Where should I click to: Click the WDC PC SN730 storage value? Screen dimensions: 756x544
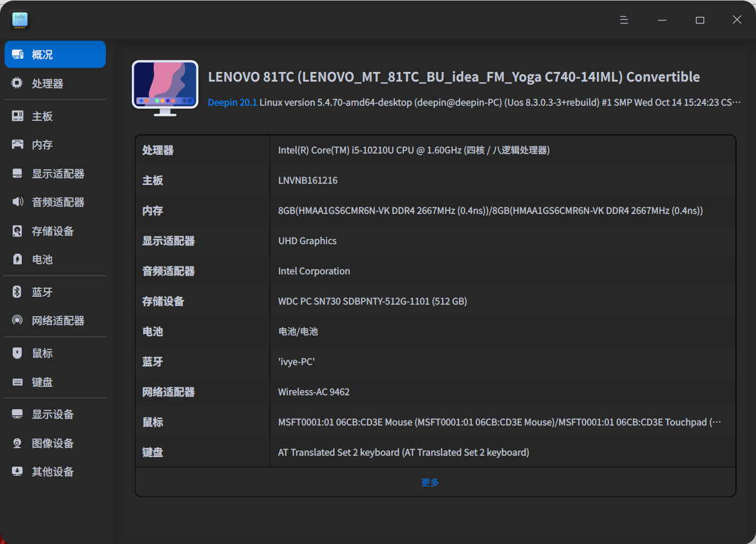tap(373, 301)
